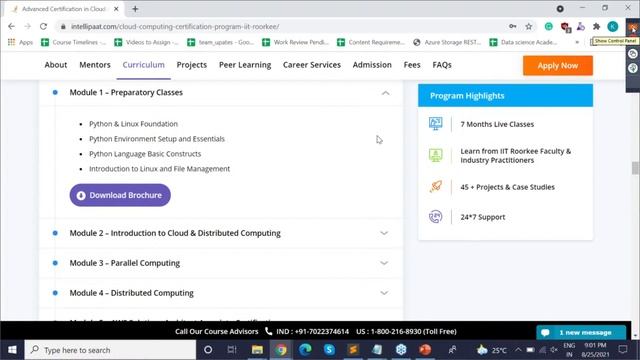Image resolution: width=640 pixels, height=360 pixels.
Task: Click the page vertical scrollbar thumb
Action: [635, 168]
